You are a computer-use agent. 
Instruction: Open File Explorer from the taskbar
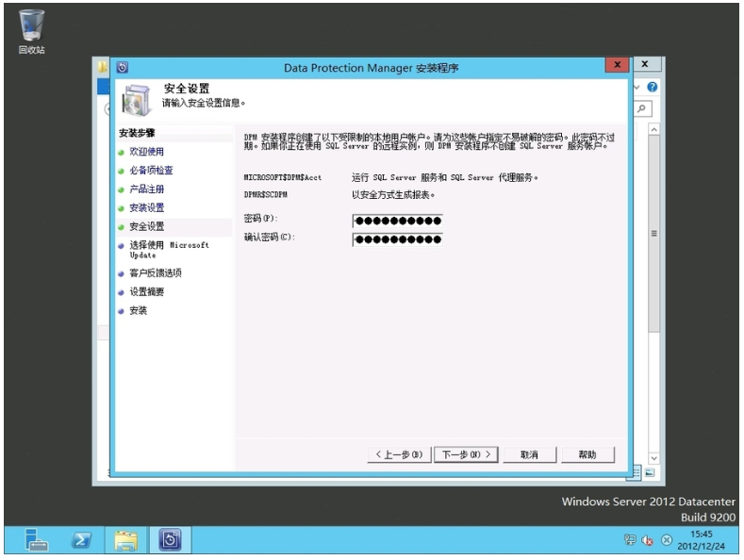125,540
